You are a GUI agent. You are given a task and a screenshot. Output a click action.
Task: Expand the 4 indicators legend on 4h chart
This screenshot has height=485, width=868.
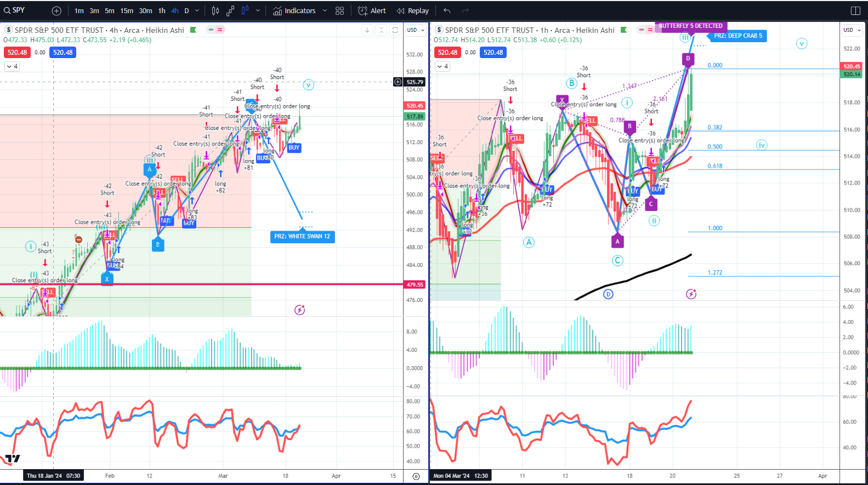pos(12,66)
